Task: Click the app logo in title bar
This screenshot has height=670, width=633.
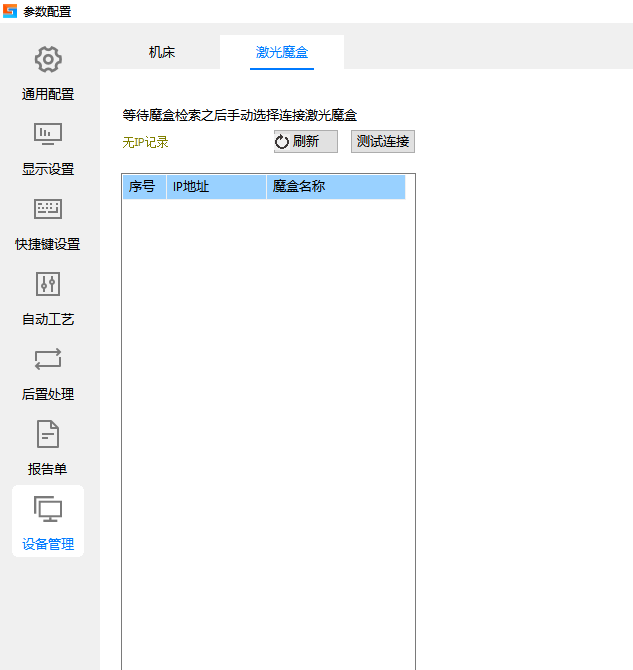Action: click(x=10, y=11)
